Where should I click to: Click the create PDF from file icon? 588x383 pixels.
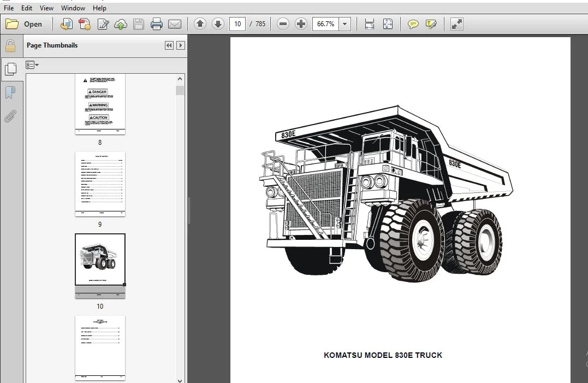pos(67,24)
